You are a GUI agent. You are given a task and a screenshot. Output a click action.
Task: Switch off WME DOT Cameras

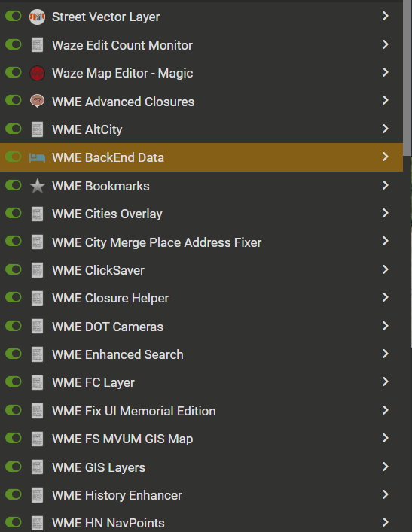point(14,326)
